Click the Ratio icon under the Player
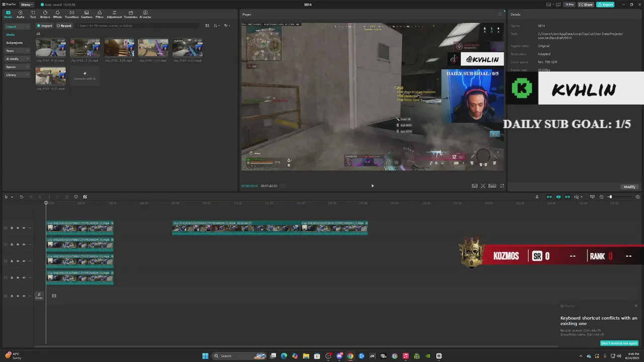 click(492, 186)
